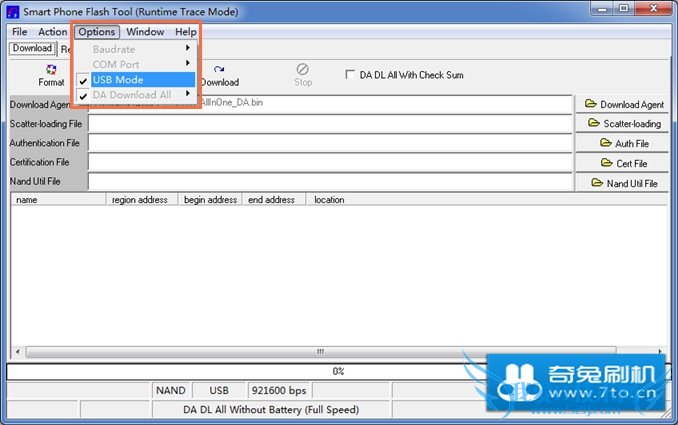This screenshot has width=678, height=425.
Task: Click the end address column header
Action: (x=274, y=200)
